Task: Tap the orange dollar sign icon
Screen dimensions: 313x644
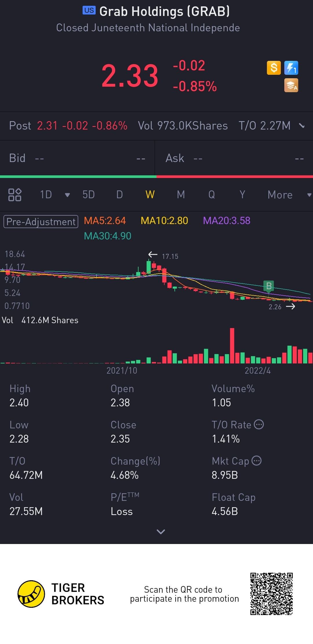Action: point(274,68)
